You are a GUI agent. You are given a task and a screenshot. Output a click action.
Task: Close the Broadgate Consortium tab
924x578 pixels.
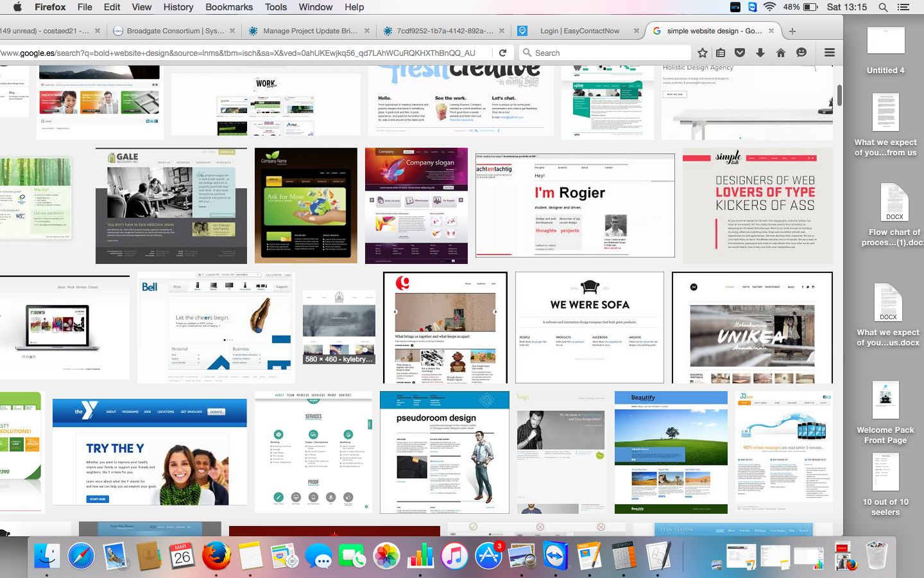[232, 31]
